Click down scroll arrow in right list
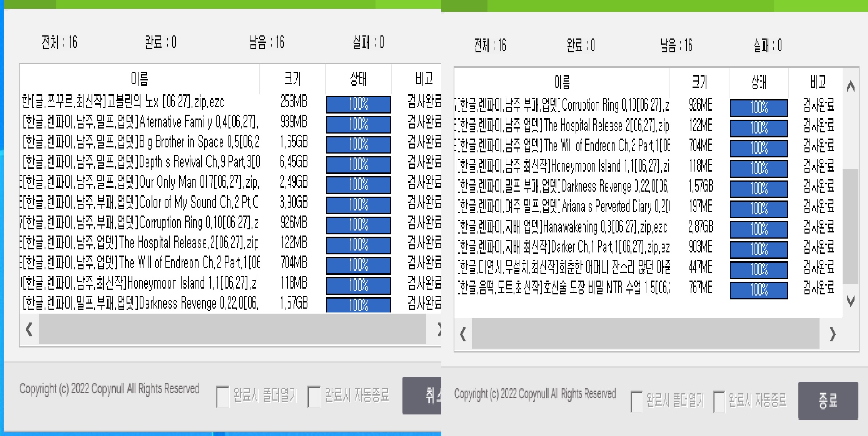This screenshot has width=868, height=436. [851, 301]
